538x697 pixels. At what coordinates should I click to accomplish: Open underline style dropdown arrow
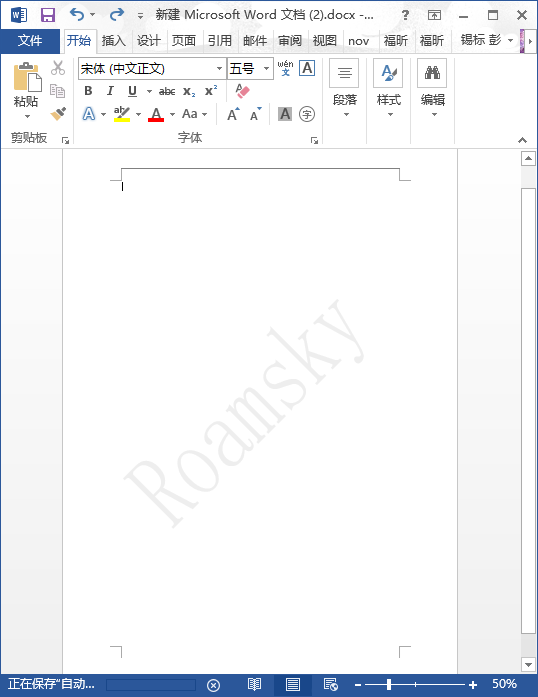(x=149, y=92)
